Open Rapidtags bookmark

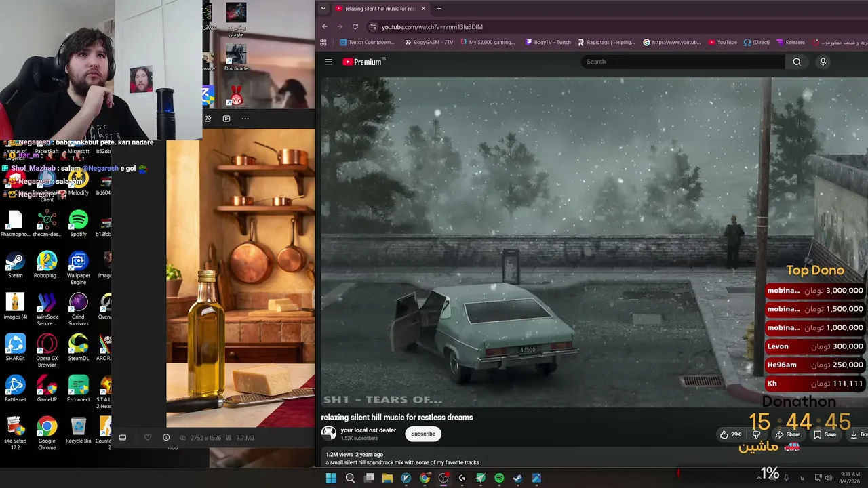(606, 42)
